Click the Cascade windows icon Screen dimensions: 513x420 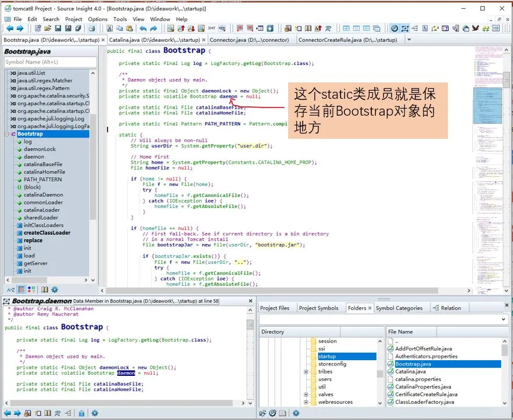(x=376, y=28)
